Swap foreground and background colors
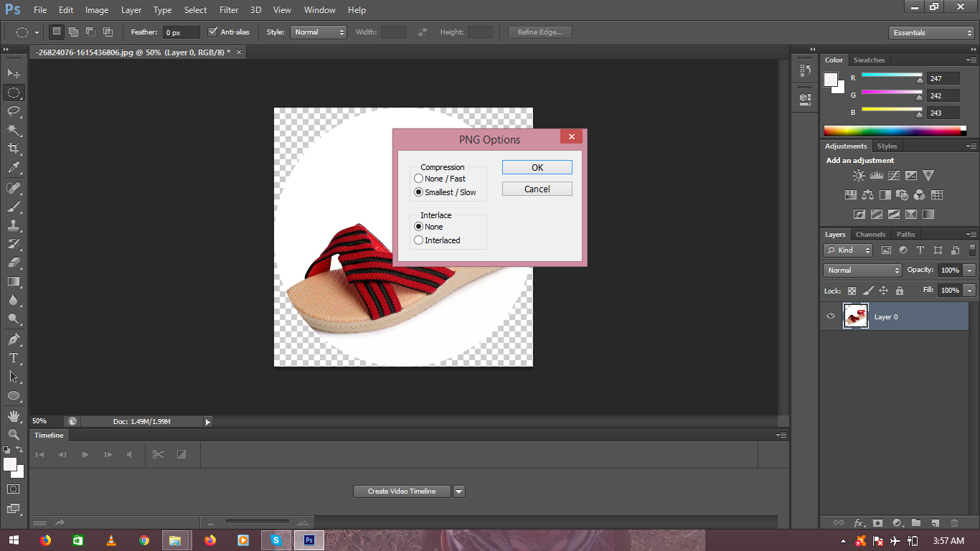 (x=20, y=450)
